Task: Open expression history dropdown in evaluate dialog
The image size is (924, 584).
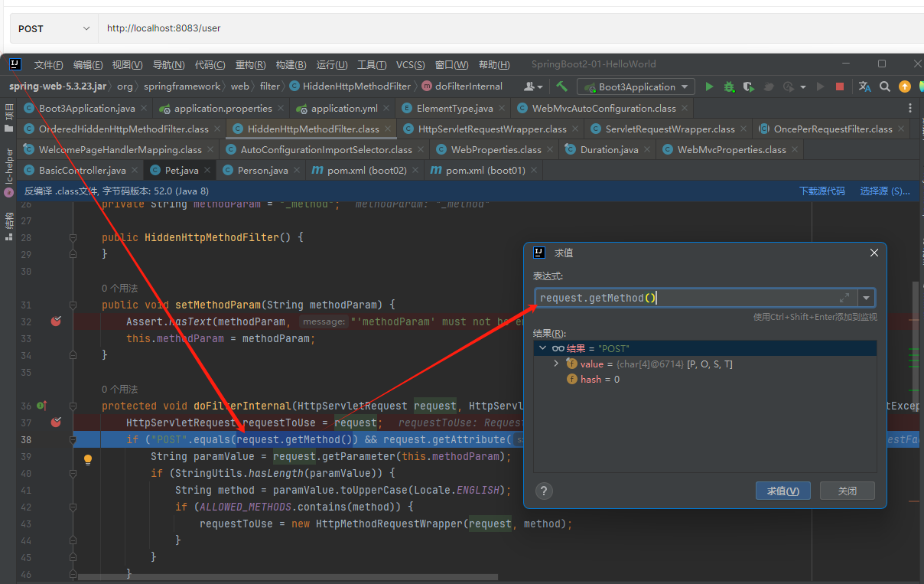Action: 866,298
